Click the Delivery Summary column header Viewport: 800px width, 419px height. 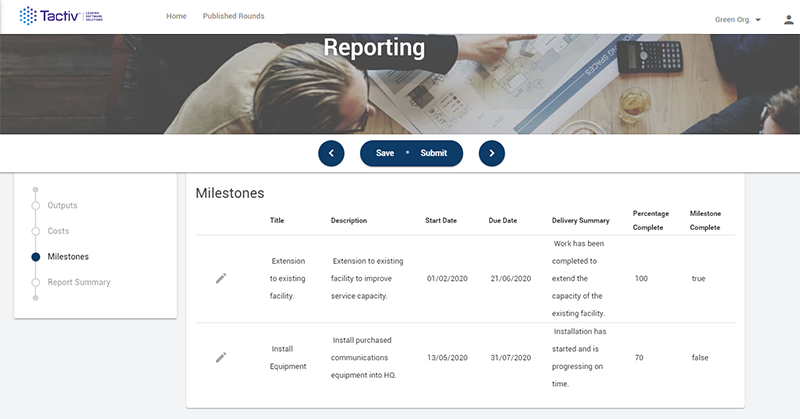click(x=581, y=220)
